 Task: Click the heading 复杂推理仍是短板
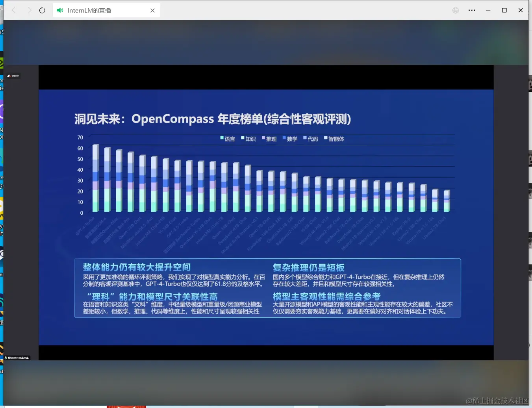tap(309, 267)
